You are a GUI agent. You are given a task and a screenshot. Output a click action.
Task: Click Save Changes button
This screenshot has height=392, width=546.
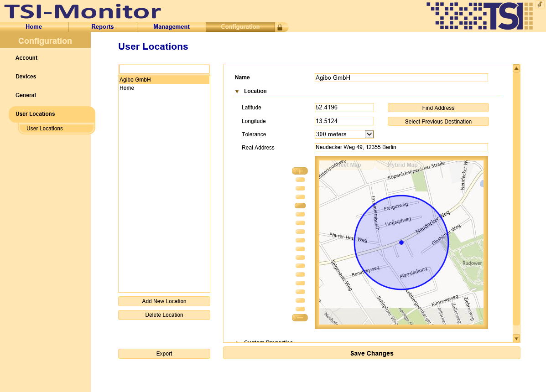(x=372, y=353)
